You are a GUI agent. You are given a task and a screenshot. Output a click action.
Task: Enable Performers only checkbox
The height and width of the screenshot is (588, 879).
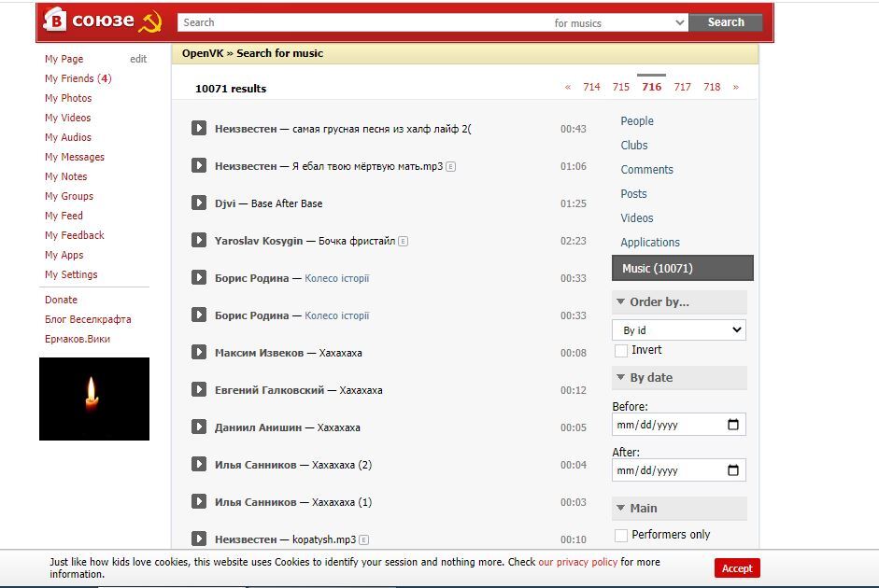(x=620, y=536)
